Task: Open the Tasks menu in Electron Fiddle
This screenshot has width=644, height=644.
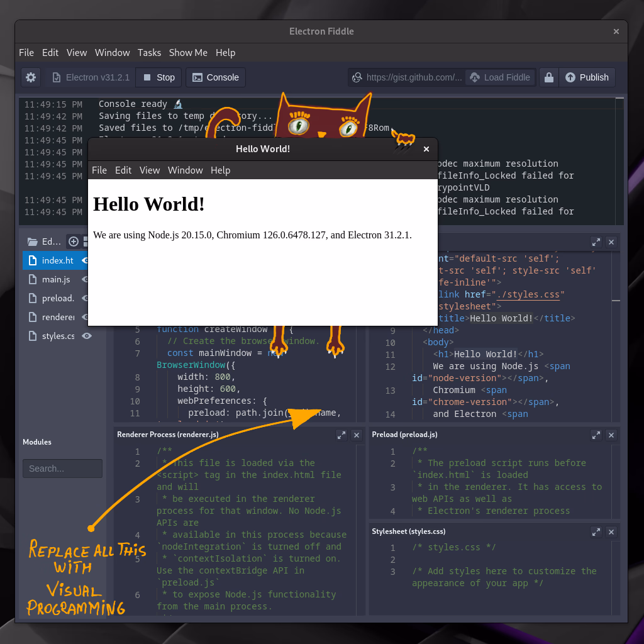Action: click(149, 53)
